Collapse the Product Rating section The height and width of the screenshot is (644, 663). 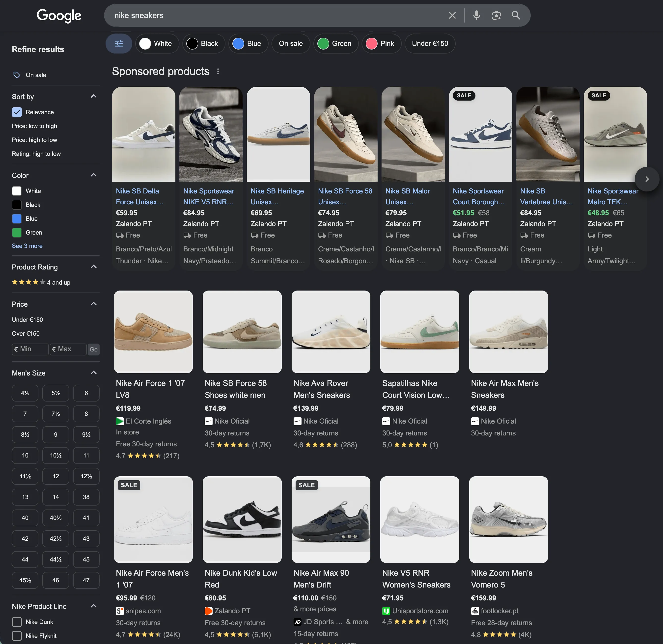(94, 267)
